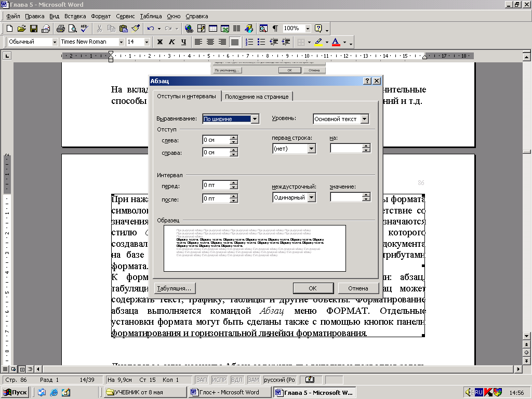Open the font dropdown Times New Roman

pos(121,42)
